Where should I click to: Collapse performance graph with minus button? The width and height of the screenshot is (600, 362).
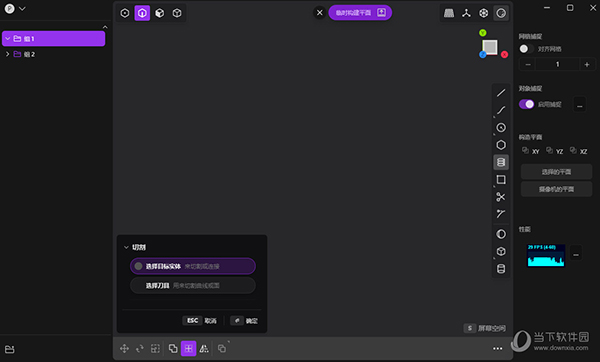[x=576, y=254]
